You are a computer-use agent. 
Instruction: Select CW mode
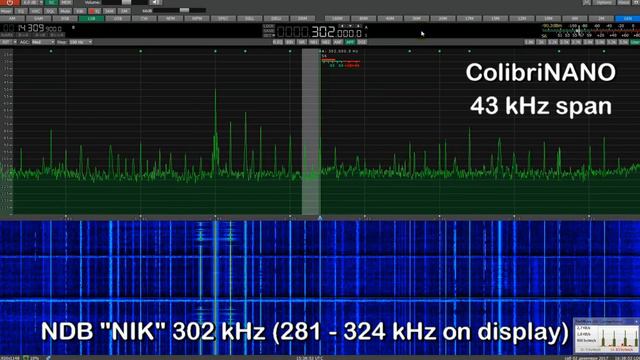[144, 18]
